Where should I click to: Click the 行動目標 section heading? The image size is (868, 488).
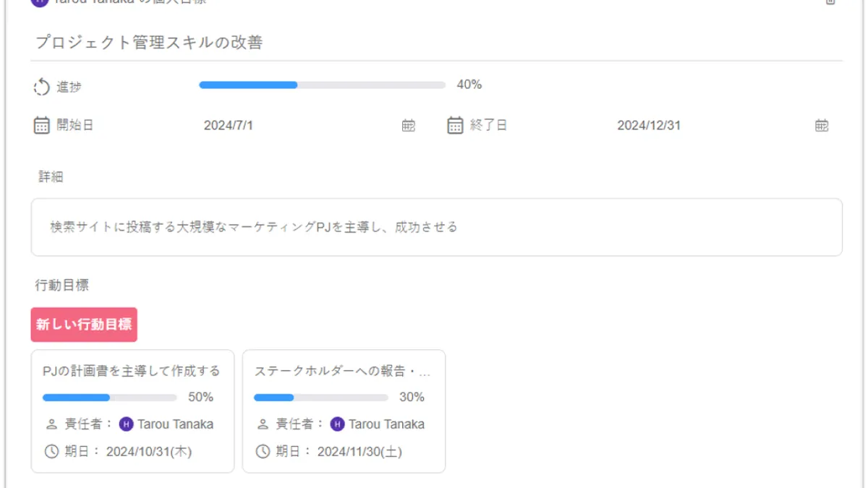click(62, 285)
